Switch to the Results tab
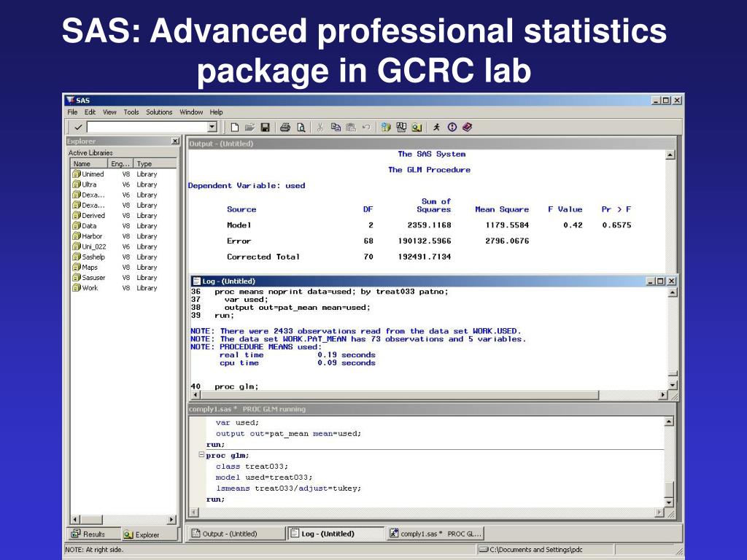 (93, 534)
